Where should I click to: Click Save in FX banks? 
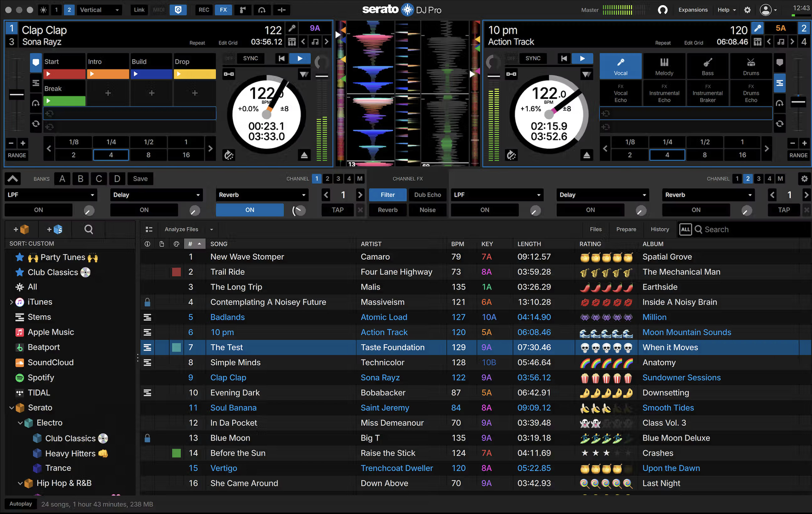(x=140, y=179)
